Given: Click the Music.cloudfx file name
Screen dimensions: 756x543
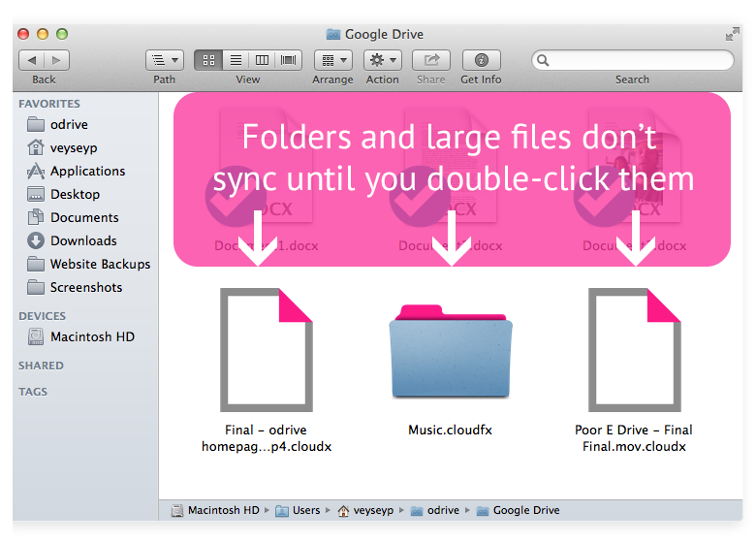Looking at the screenshot, I should pyautogui.click(x=451, y=430).
